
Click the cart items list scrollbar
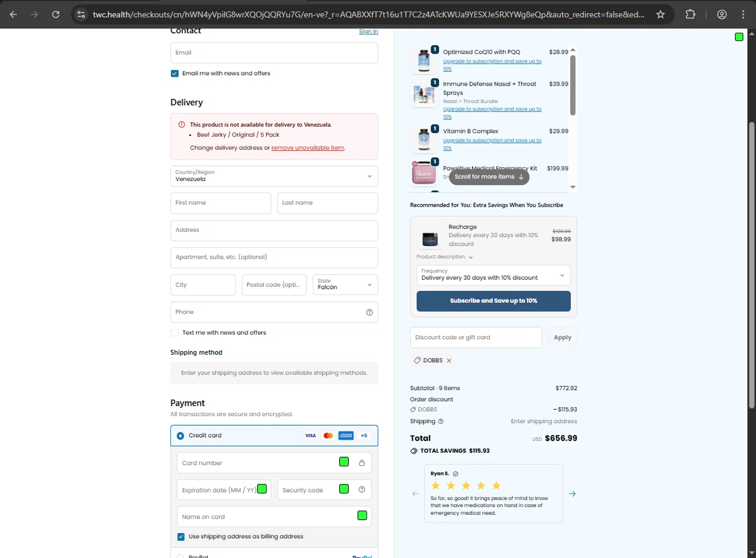tap(573, 85)
